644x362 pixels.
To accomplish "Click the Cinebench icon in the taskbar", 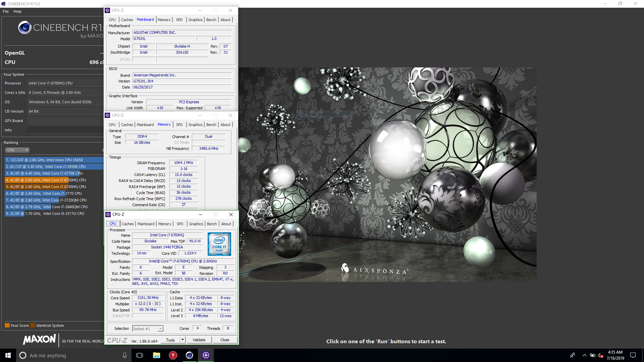I will 190,355.
